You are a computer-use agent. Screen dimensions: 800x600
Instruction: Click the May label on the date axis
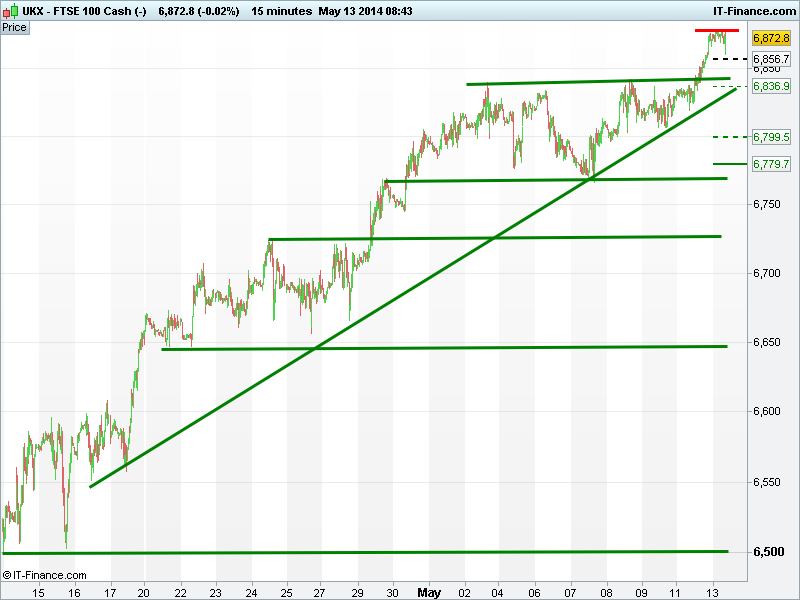(x=429, y=592)
